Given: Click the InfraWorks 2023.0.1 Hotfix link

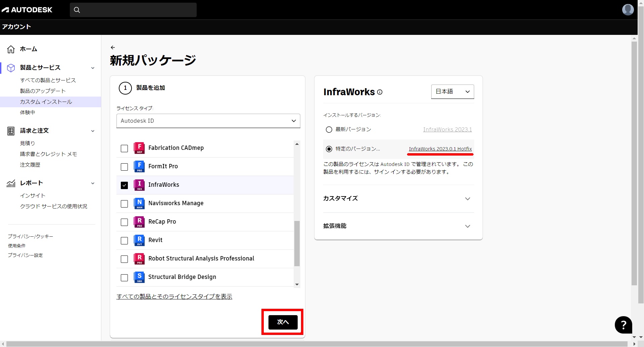Looking at the screenshot, I should click(440, 149).
